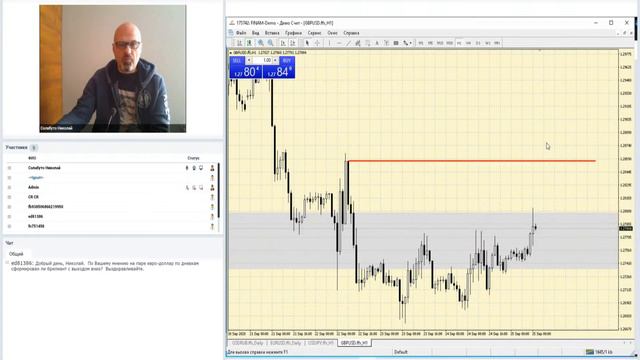Check the box for Admin participant
Screen dimensions: 640x360
tap(9, 187)
